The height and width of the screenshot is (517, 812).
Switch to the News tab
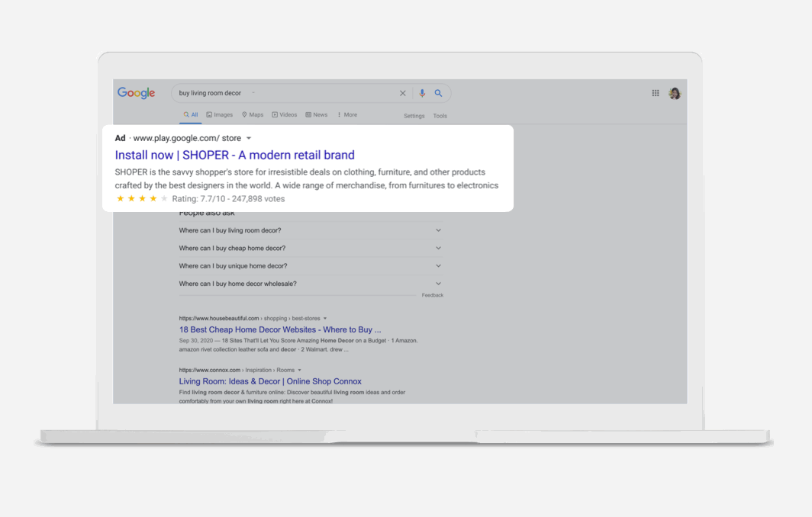(x=317, y=115)
